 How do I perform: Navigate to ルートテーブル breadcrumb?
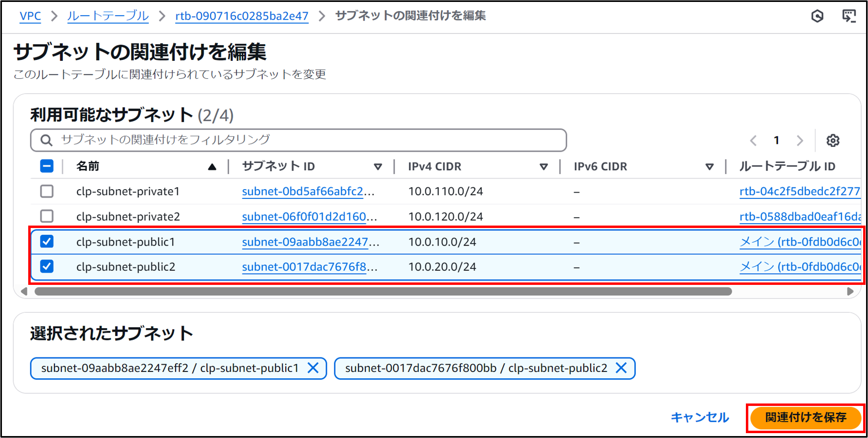tap(108, 16)
